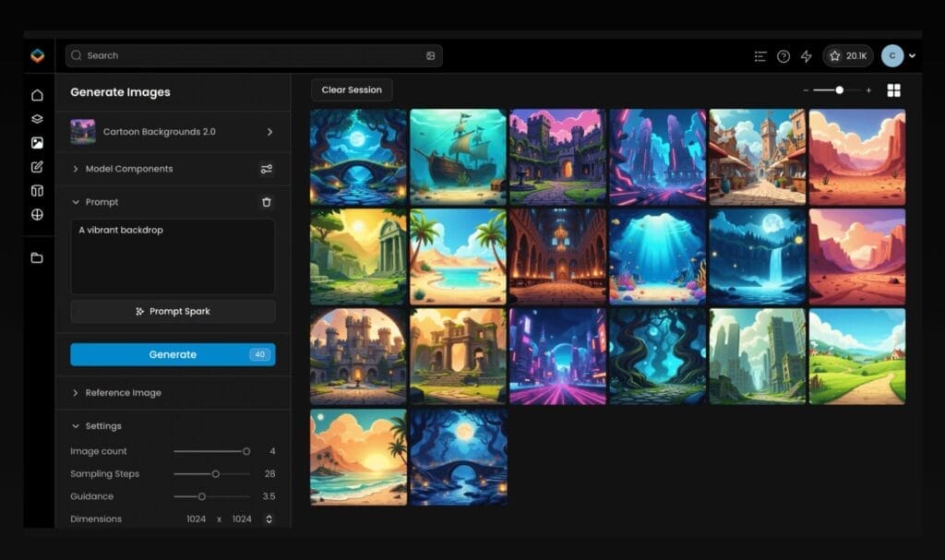Open the twisted glowing tree forest thumbnail
945x560 pixels.
657,357
